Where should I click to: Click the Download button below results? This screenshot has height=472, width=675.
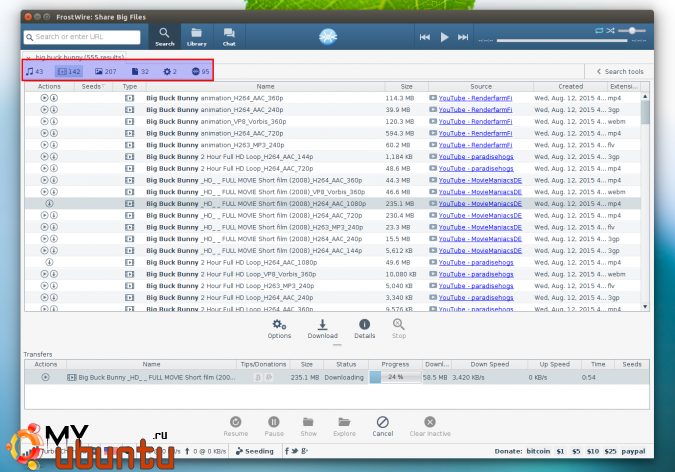(322, 329)
